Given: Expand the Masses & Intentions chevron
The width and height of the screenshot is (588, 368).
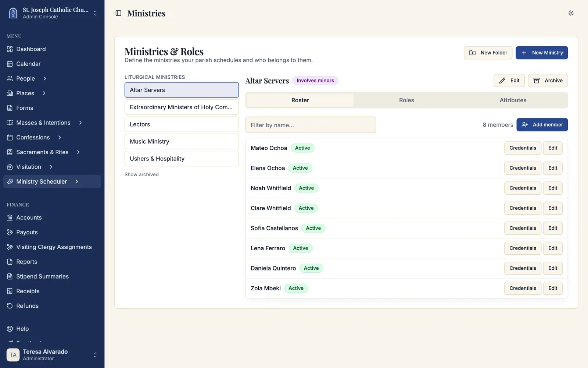Looking at the screenshot, I should click(80, 123).
